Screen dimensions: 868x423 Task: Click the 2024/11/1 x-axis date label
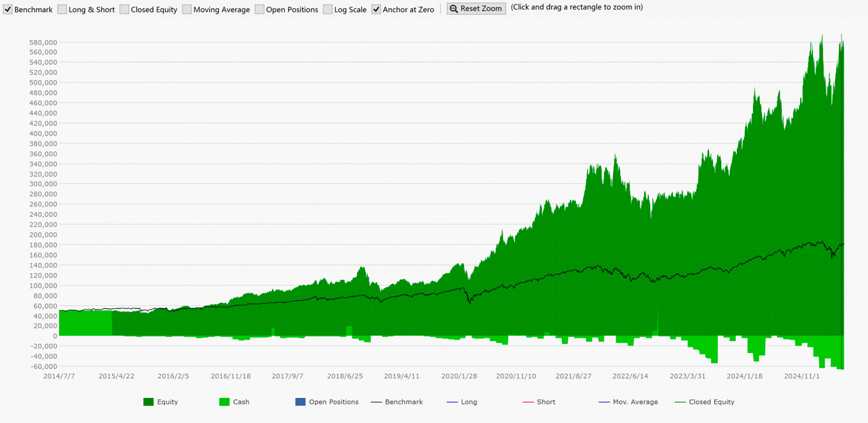click(802, 376)
